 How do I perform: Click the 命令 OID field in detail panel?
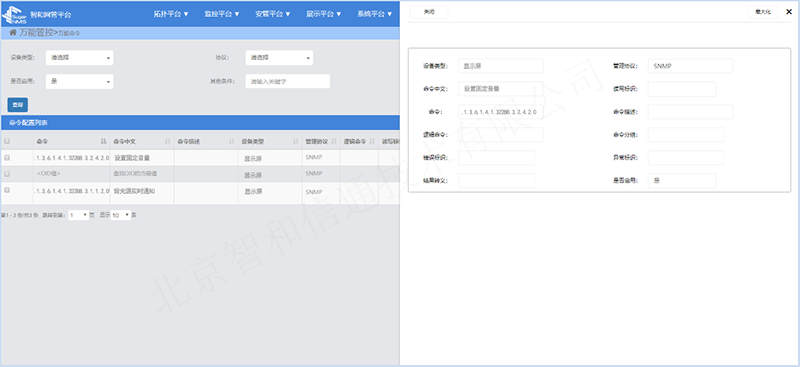(x=501, y=112)
